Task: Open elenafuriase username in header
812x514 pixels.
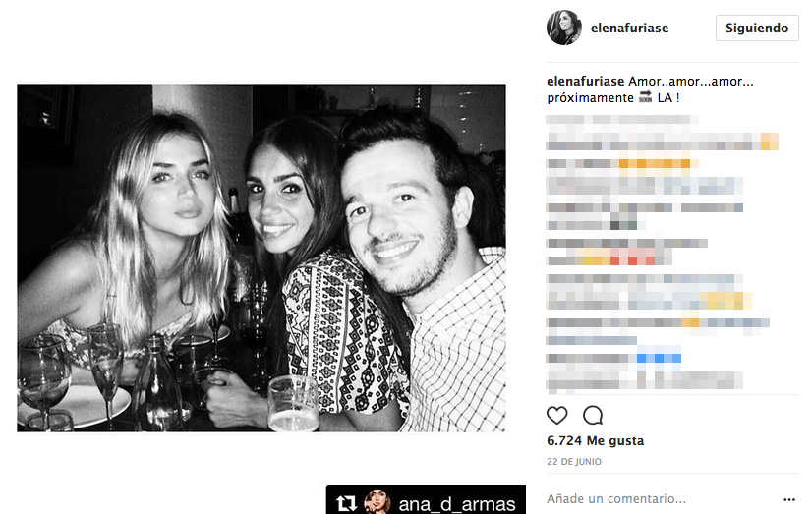Action: point(629,28)
